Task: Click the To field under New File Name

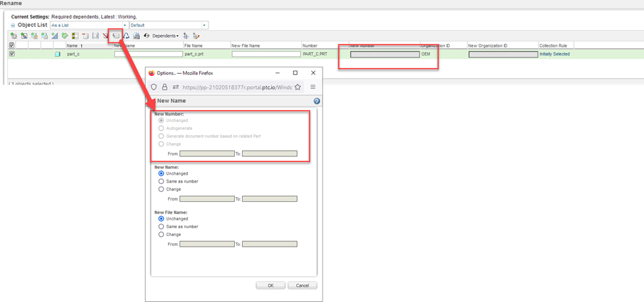Action: [269, 244]
